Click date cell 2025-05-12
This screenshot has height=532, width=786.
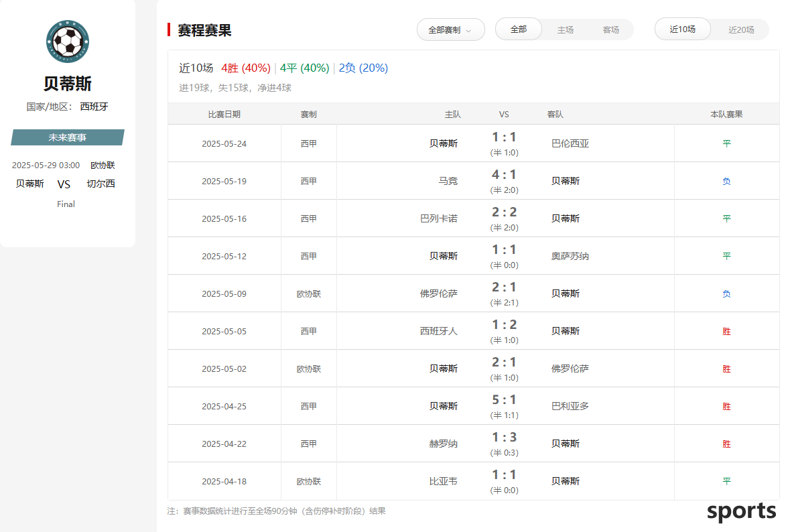224,256
